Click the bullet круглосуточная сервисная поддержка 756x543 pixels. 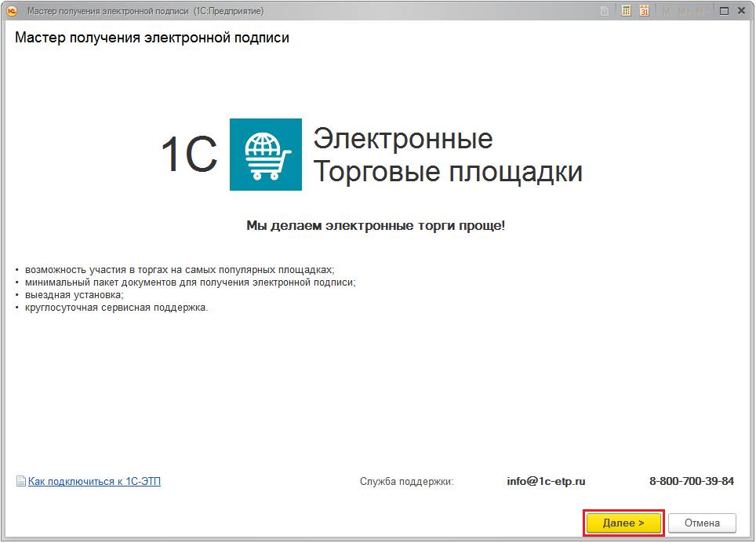pos(116,307)
